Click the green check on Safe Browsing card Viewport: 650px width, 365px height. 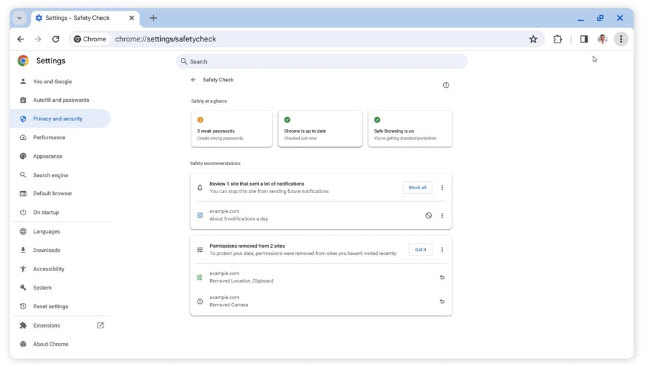click(377, 120)
